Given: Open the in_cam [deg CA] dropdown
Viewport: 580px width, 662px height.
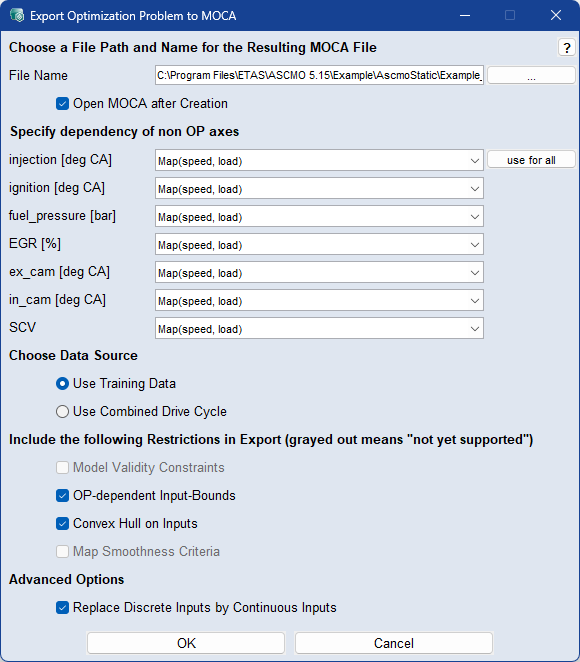Looking at the screenshot, I should 319,301.
